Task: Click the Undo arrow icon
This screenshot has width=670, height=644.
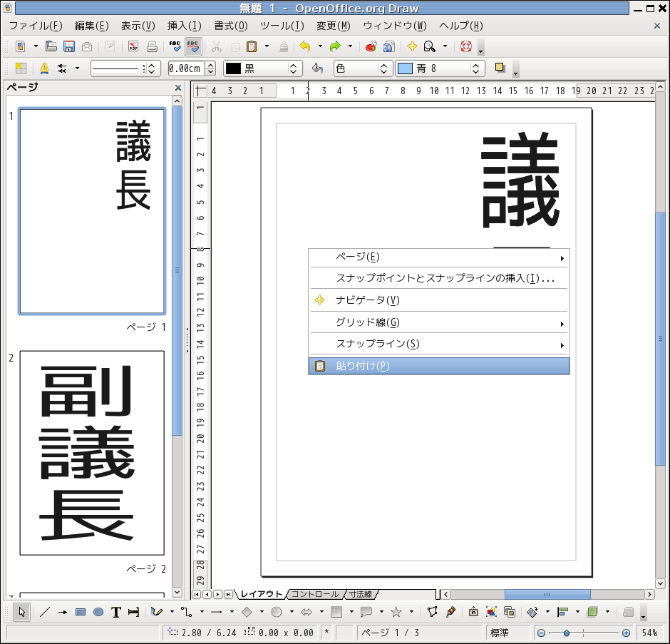Action: pos(305,46)
